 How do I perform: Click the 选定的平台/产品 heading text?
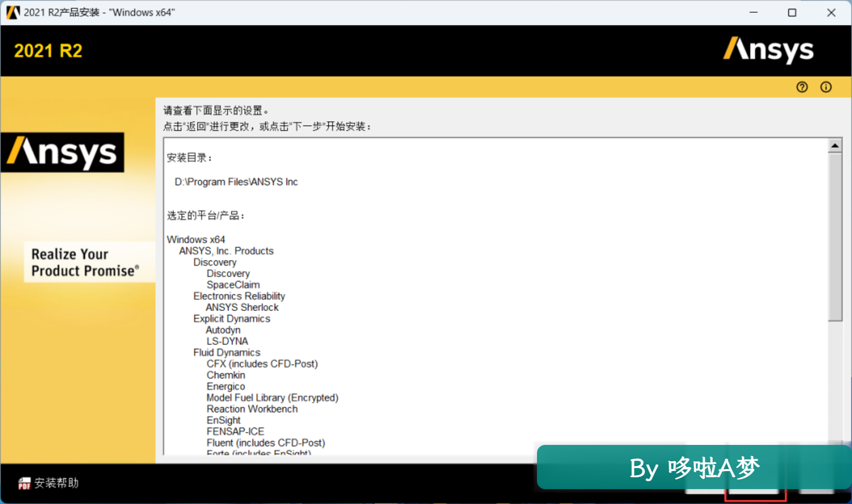206,215
